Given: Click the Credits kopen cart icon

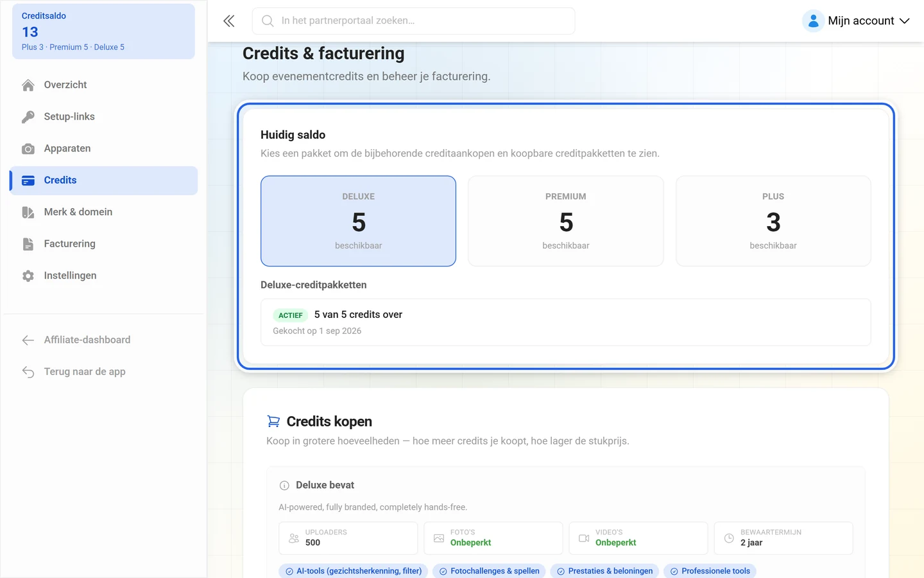Looking at the screenshot, I should tap(273, 421).
